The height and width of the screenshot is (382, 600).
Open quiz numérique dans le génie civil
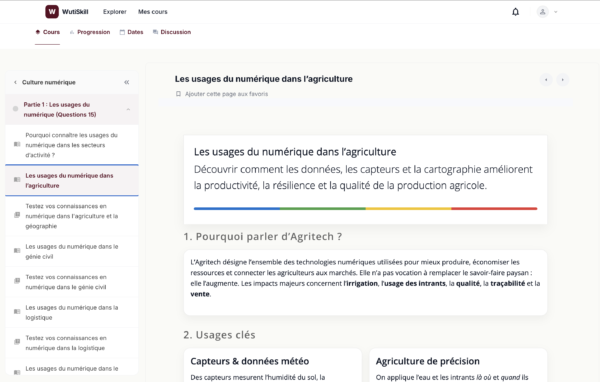tap(72, 282)
